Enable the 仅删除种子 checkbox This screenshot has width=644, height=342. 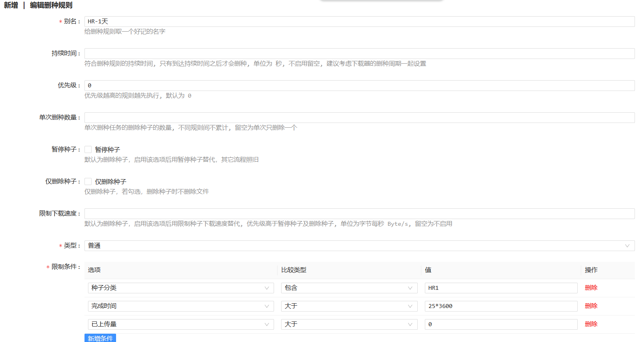coord(88,181)
